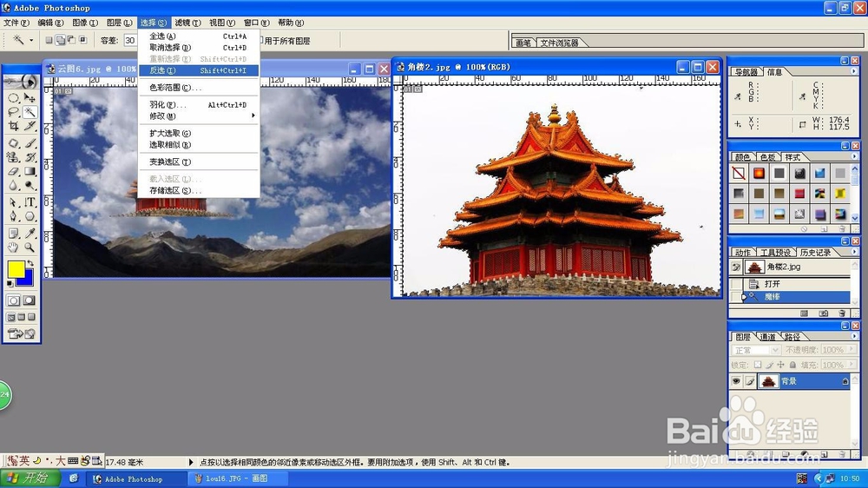This screenshot has height=488, width=868.
Task: Click the 开始 Start button
Action: [x=30, y=478]
